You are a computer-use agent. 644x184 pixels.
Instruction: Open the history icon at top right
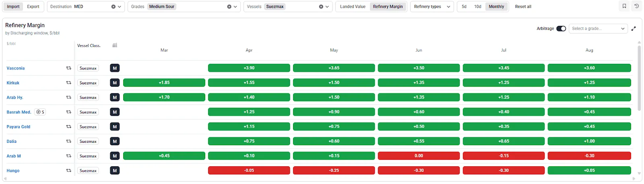click(636, 6)
